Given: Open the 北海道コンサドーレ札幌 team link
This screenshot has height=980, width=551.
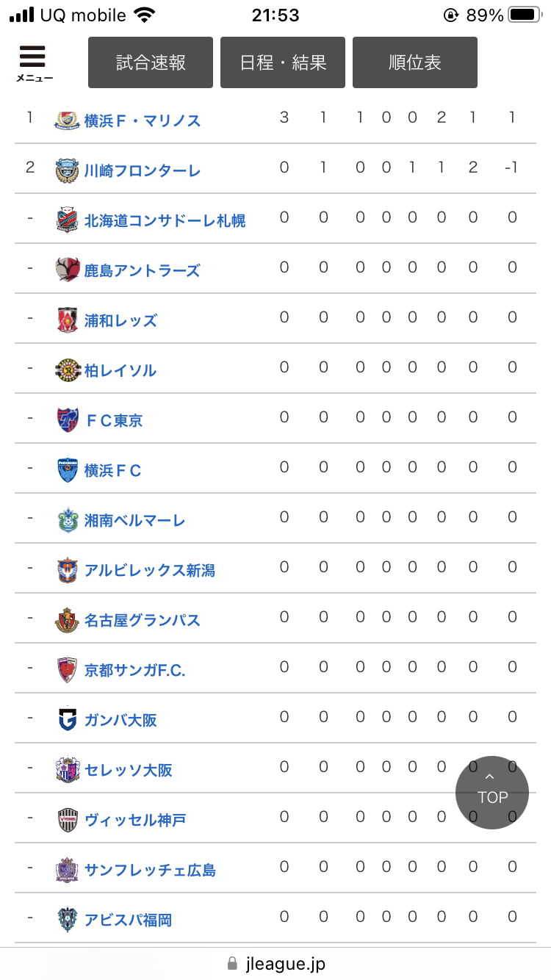Looking at the screenshot, I should [165, 220].
